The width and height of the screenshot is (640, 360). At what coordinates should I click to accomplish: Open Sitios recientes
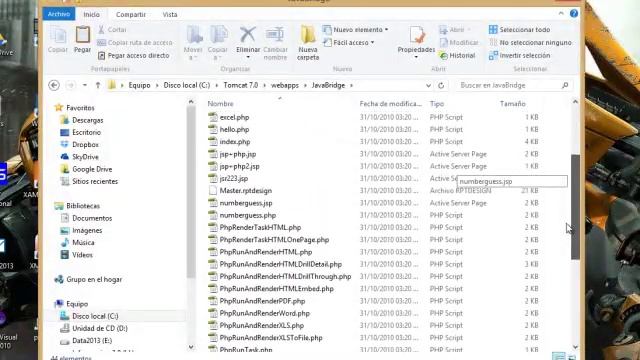[x=95, y=182]
